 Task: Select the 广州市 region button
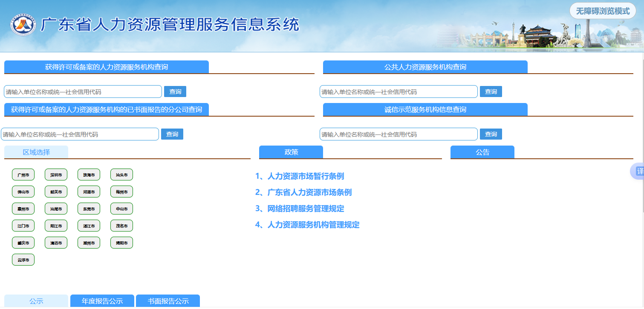click(23, 175)
